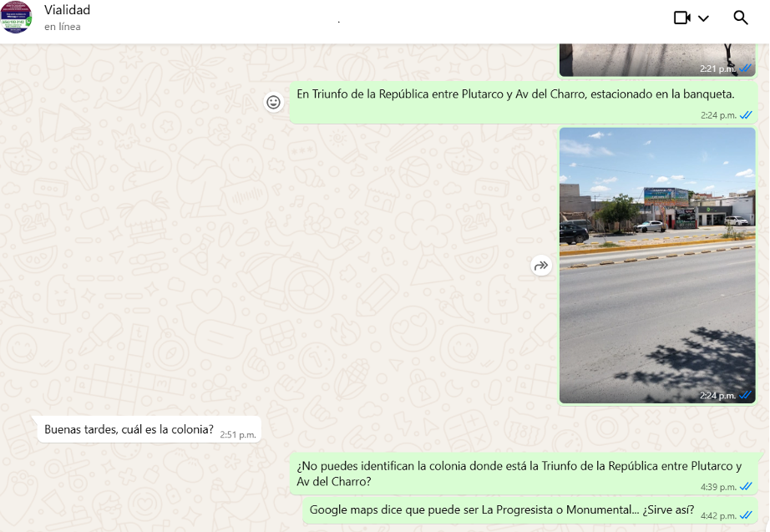The height and width of the screenshot is (532, 770).
Task: Select the "Google maps dice" message bubble
Action: (501, 509)
